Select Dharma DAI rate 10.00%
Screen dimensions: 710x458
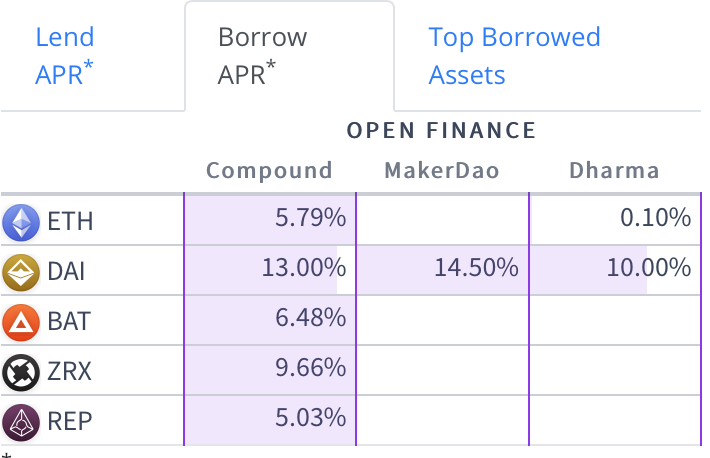pos(649,268)
